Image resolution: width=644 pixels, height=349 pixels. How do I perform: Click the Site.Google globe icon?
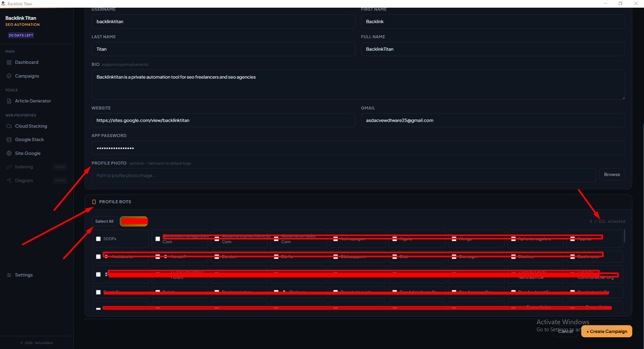[9, 154]
